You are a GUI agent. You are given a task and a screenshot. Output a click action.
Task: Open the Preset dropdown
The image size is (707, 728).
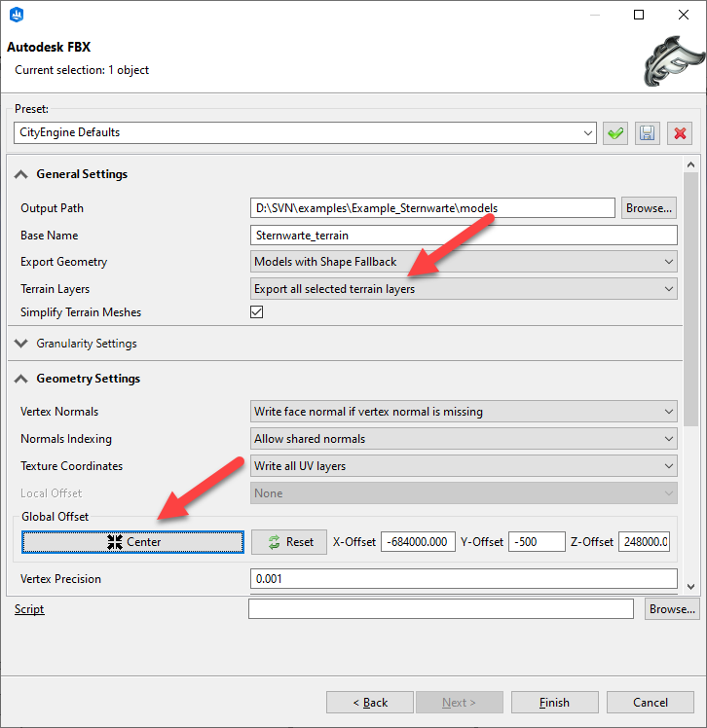pos(305,132)
